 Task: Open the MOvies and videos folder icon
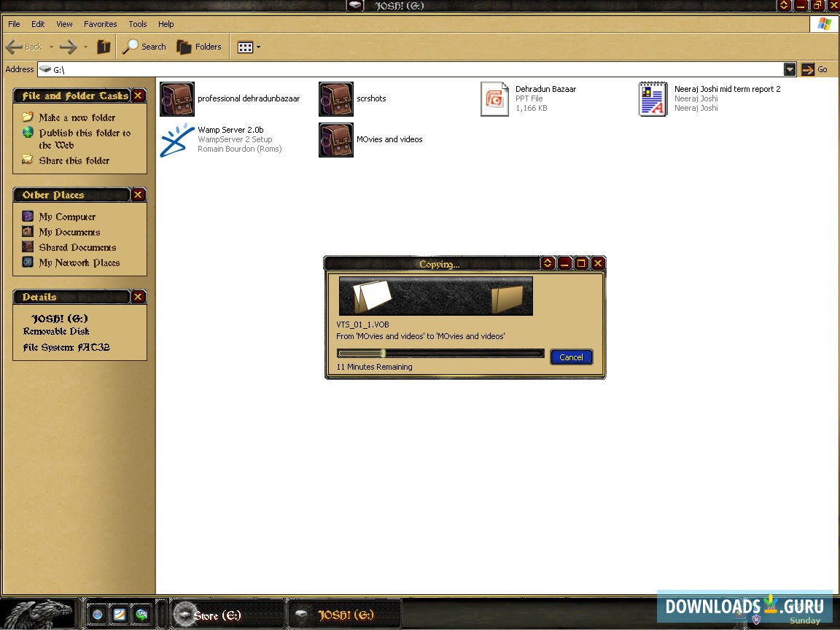tap(335, 139)
